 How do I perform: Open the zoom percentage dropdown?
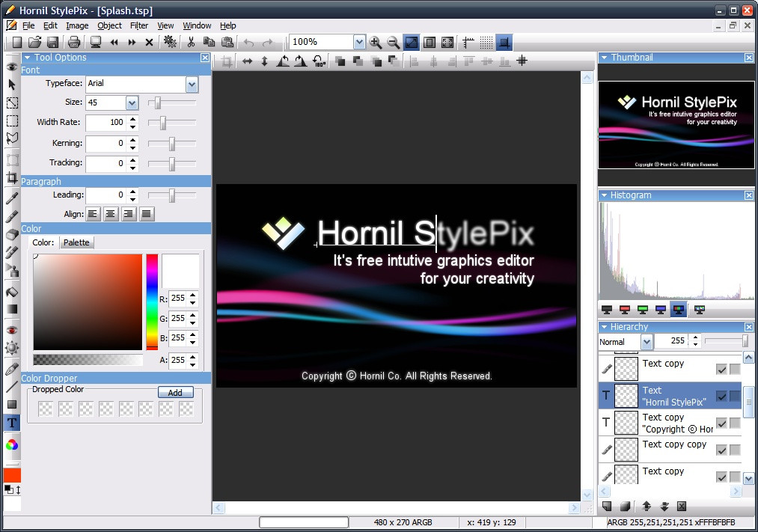point(359,43)
